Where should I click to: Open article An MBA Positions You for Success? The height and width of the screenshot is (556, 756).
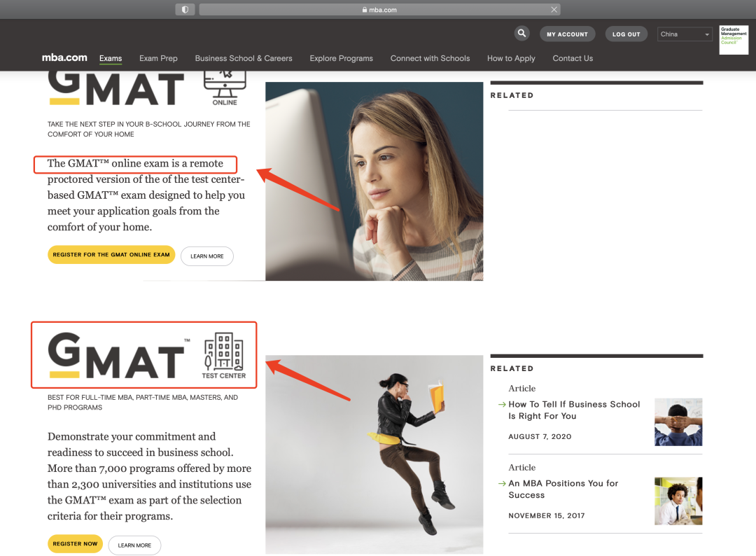tap(563, 489)
